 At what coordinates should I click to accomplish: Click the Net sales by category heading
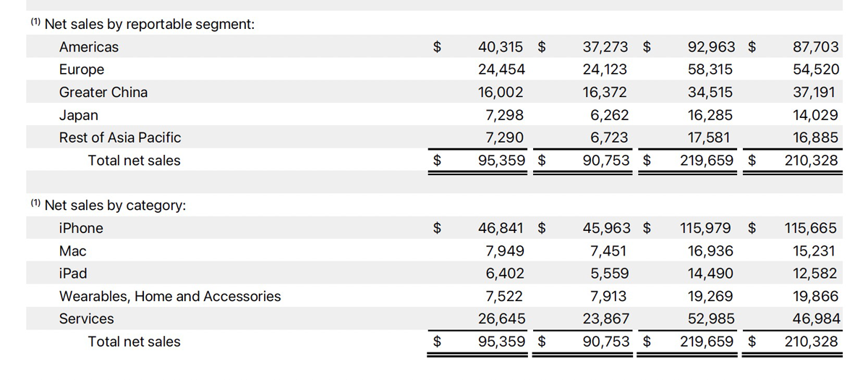(115, 206)
